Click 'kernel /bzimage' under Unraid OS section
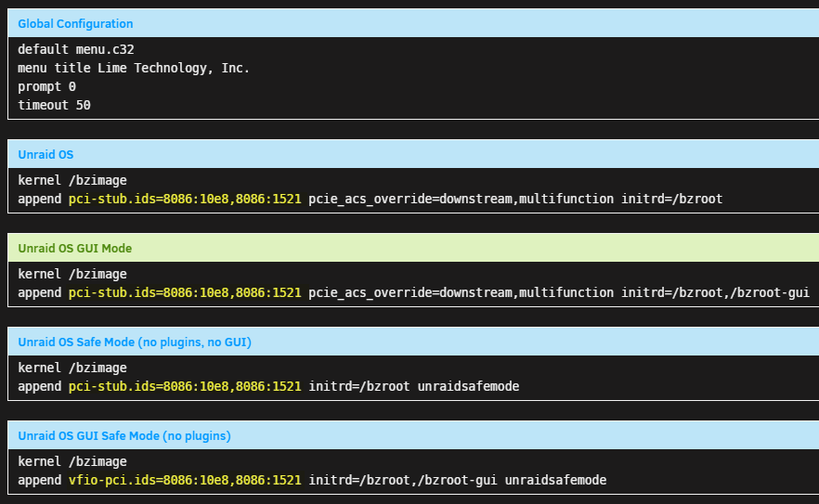Screen dimensions: 819x504 (72, 180)
